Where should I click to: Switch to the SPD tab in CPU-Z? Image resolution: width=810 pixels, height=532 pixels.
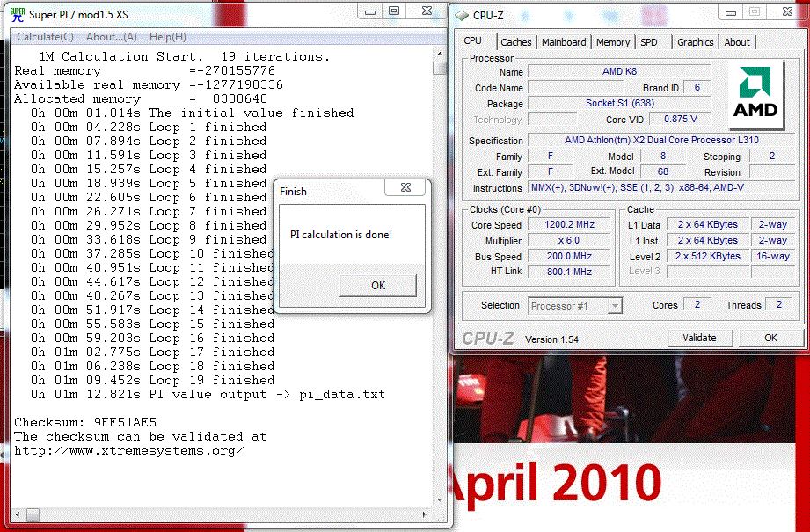[649, 42]
